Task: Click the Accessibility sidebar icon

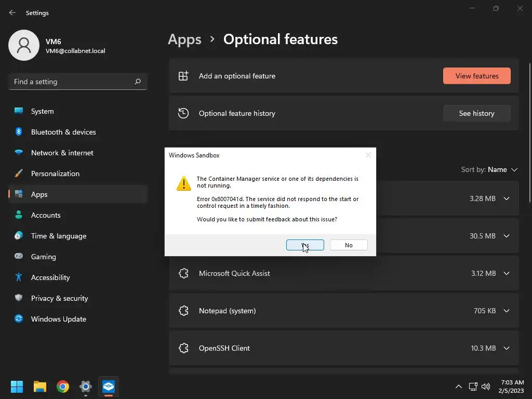Action: pyautogui.click(x=19, y=277)
